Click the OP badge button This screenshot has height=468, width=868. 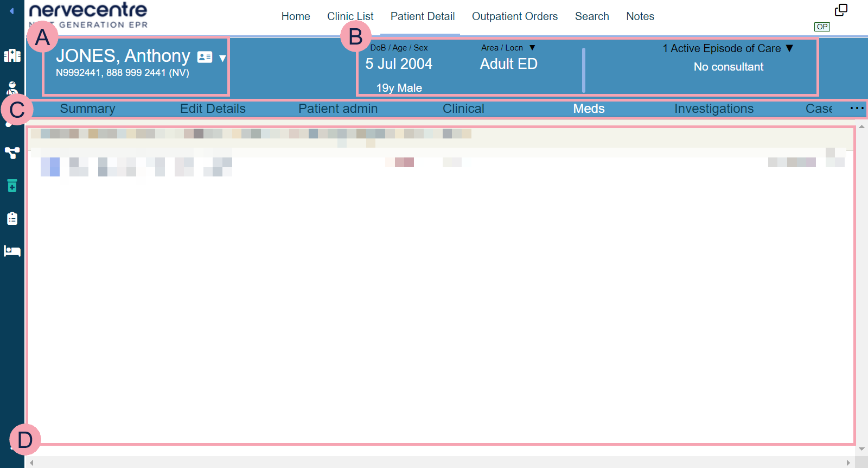click(x=822, y=27)
